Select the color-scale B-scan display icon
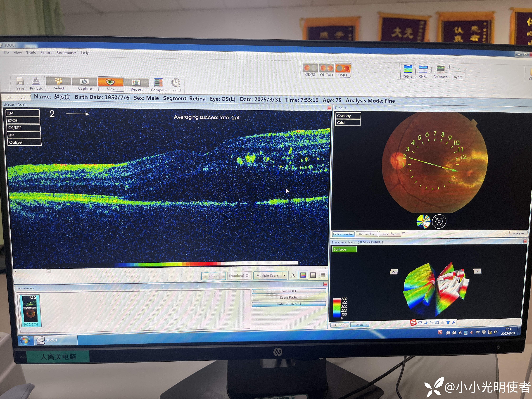This screenshot has width=532, height=399. tap(303, 275)
